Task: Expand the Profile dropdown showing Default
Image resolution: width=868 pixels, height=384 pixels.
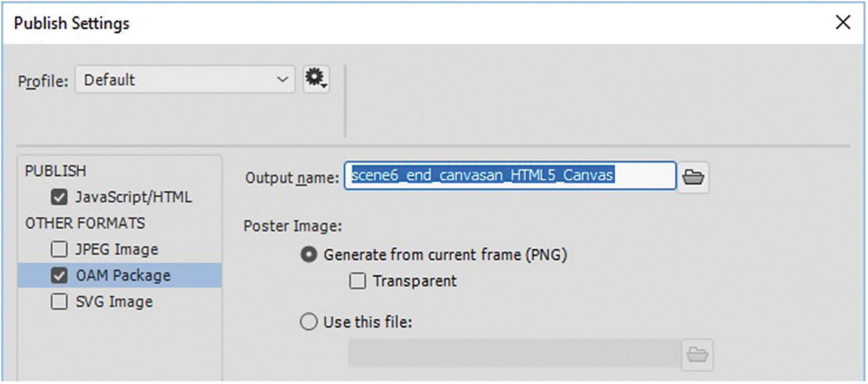Action: (185, 80)
